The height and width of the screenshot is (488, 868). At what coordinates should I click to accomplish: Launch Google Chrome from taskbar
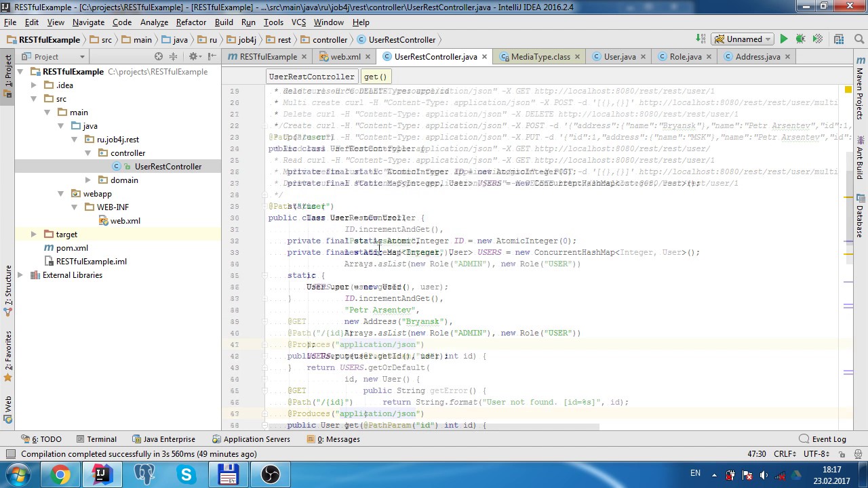coord(60,474)
